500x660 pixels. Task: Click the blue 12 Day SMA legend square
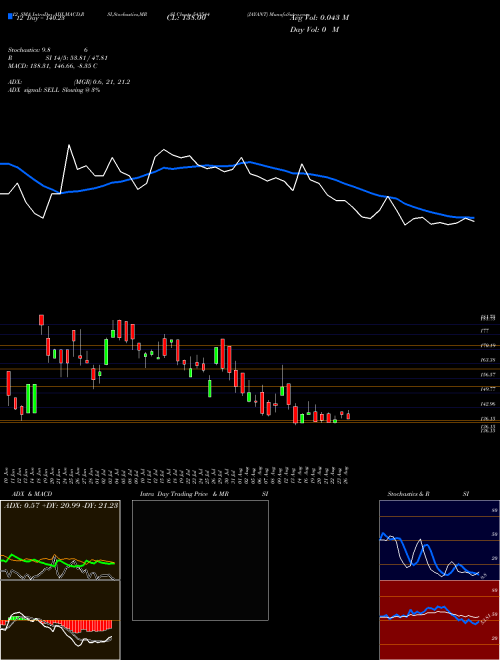coord(10,16)
